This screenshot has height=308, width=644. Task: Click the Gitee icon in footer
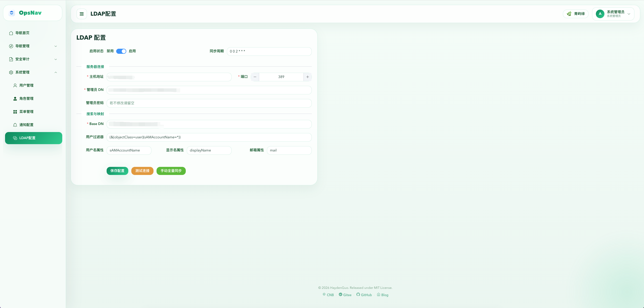click(x=340, y=294)
